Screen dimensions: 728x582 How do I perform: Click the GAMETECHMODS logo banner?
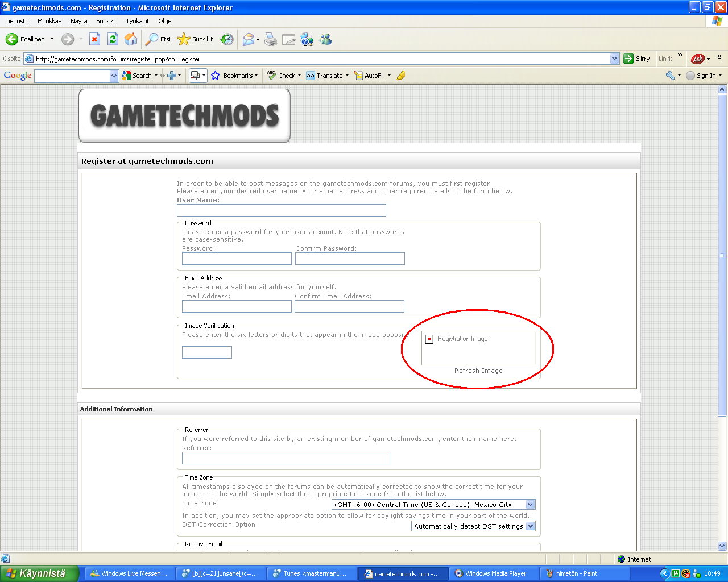coord(184,116)
